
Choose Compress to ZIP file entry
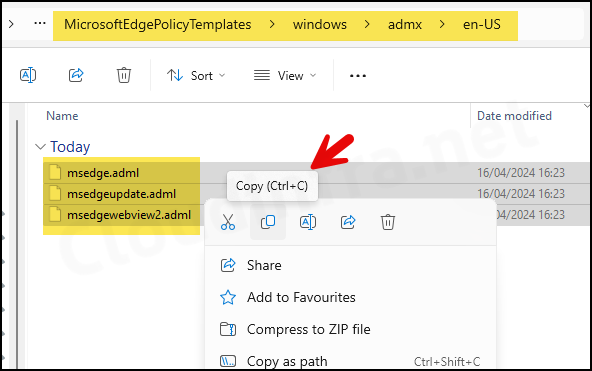pos(350,329)
